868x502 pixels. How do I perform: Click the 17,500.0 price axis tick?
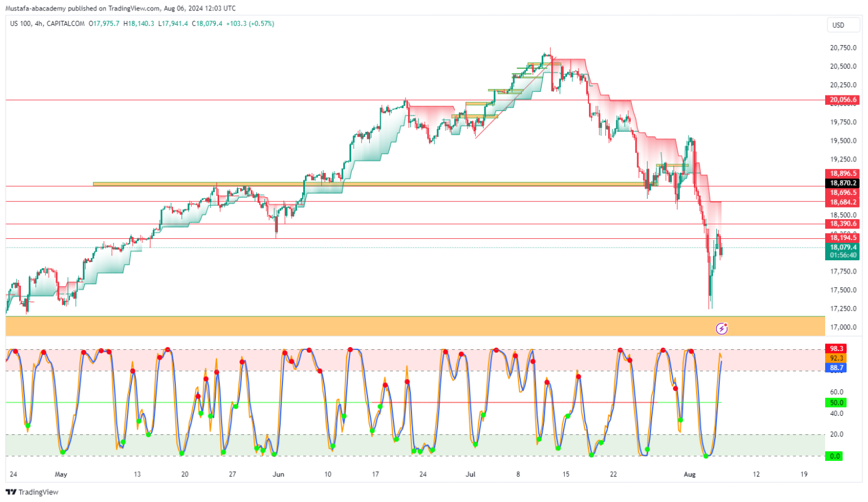tap(843, 290)
